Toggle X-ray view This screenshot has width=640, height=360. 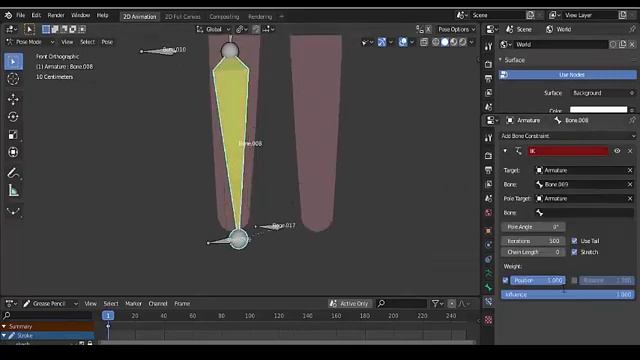click(424, 42)
